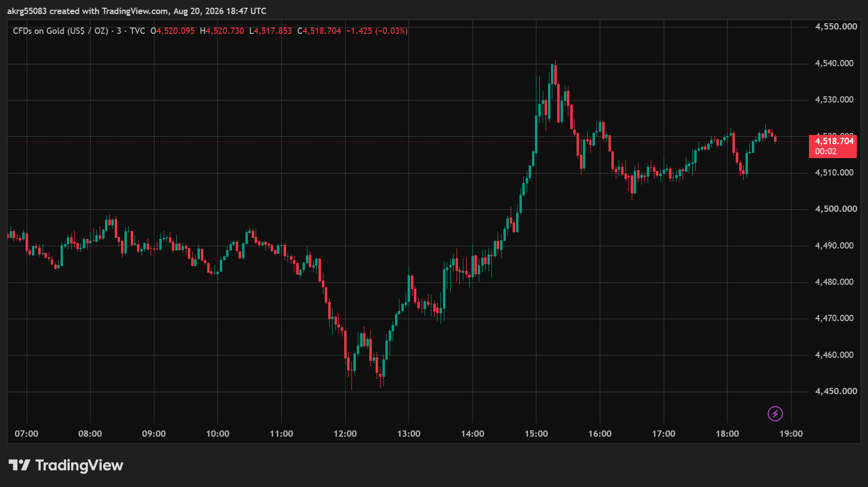
Task: Click the 4,550.000 price axis label
Action: (x=836, y=27)
